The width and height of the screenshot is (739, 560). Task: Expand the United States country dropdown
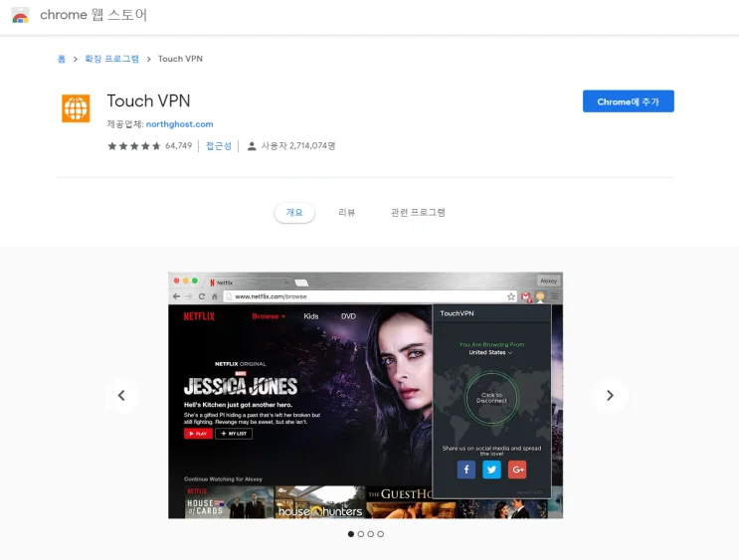(x=490, y=352)
